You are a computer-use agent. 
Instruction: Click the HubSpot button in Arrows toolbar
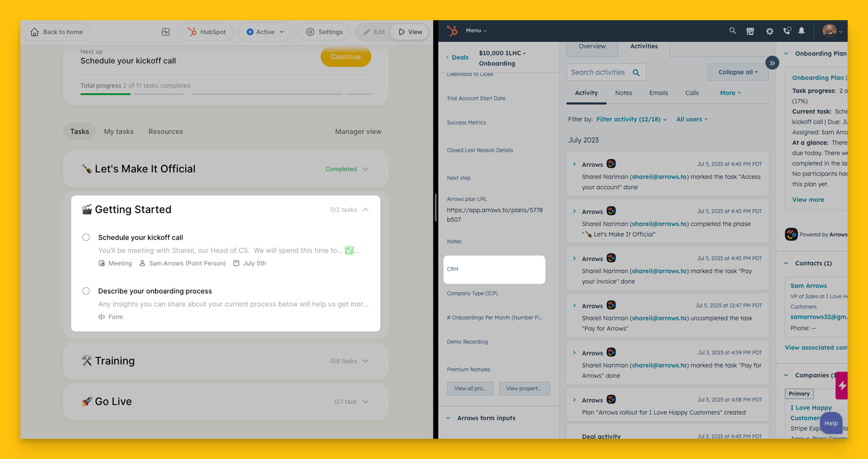point(207,32)
